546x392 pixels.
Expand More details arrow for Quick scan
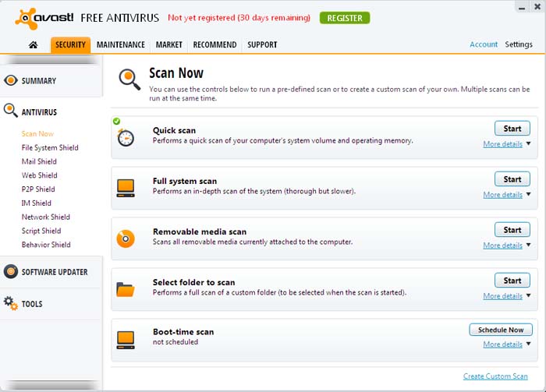click(529, 143)
